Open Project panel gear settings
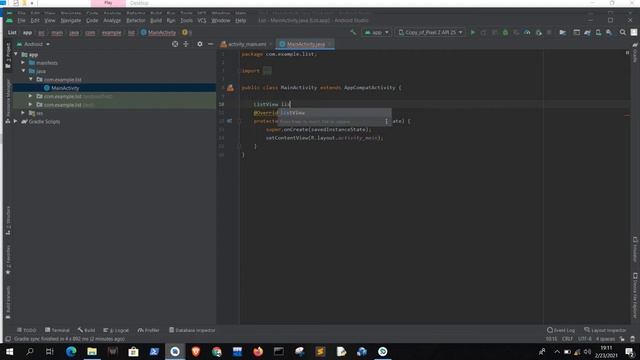This screenshot has width=640, height=360. (200, 44)
